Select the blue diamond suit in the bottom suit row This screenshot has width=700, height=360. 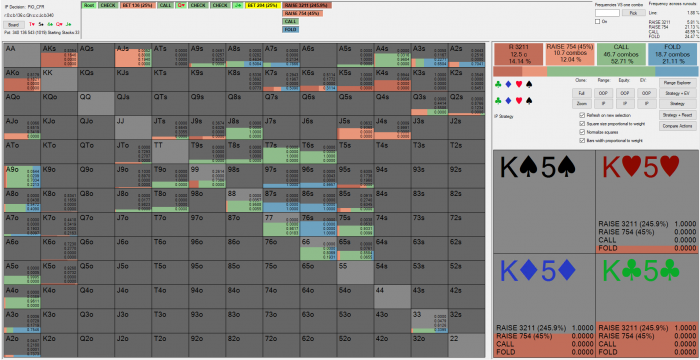point(508,100)
